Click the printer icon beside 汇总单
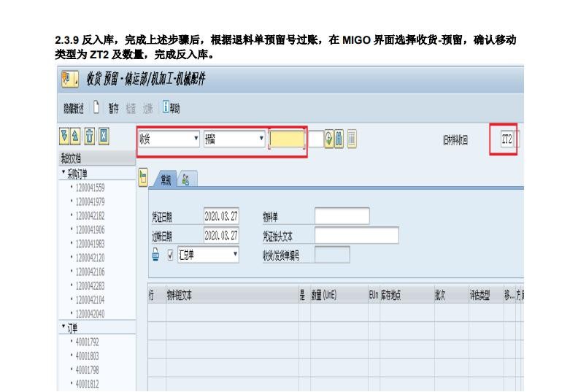The width and height of the screenshot is (578, 392). tap(155, 255)
